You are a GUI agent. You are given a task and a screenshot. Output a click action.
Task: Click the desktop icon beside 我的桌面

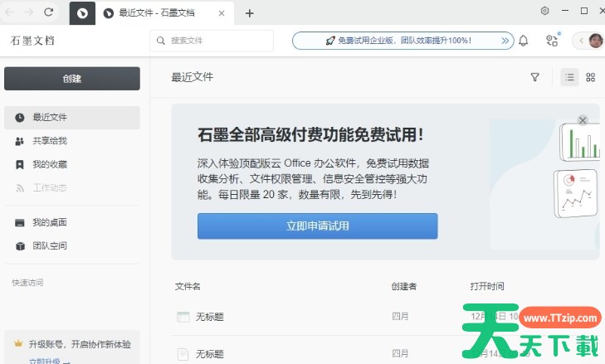pyautogui.click(x=20, y=223)
